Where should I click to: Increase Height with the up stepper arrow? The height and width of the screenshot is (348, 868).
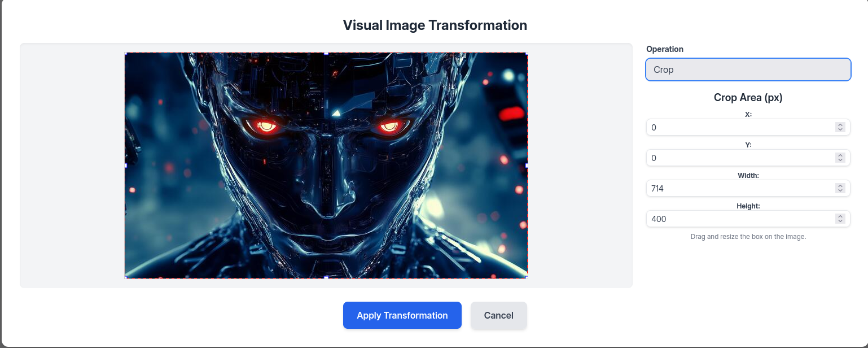tap(840, 217)
